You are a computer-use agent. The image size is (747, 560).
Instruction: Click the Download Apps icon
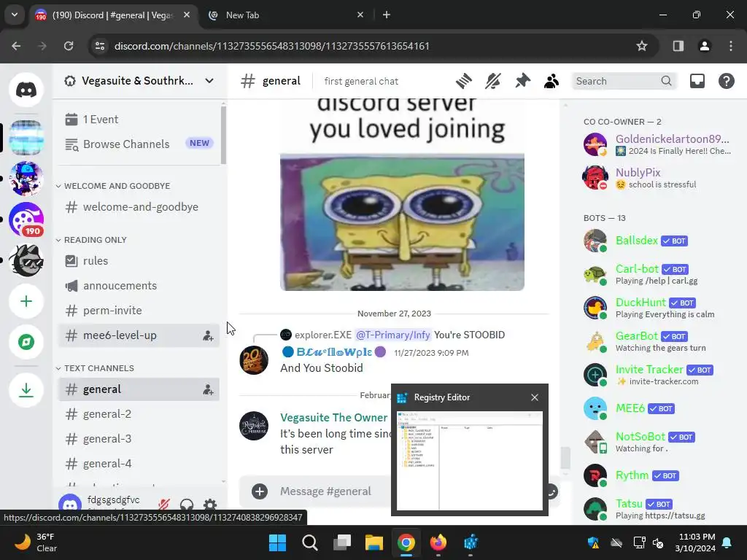26,390
